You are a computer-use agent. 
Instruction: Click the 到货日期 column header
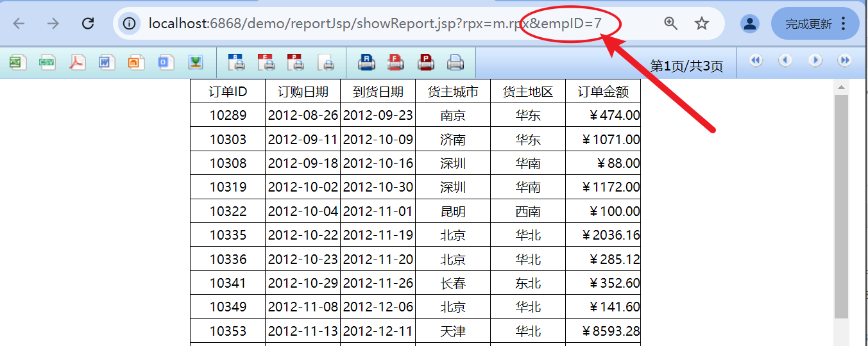pyautogui.click(x=378, y=92)
